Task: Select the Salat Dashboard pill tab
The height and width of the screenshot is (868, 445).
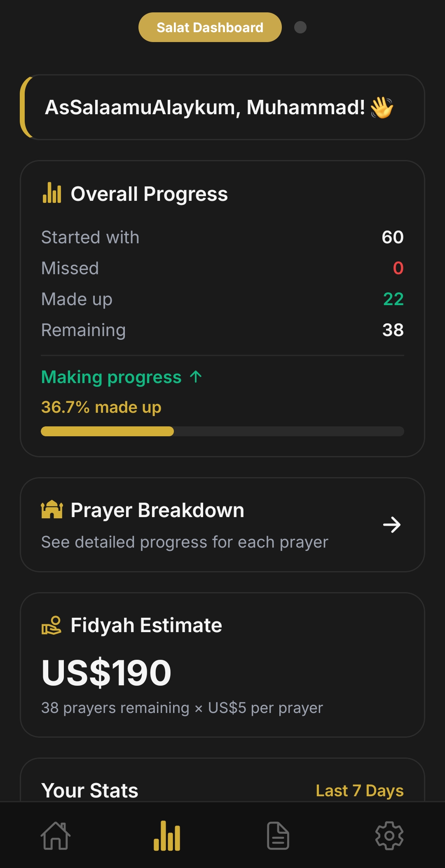Action: click(x=210, y=27)
